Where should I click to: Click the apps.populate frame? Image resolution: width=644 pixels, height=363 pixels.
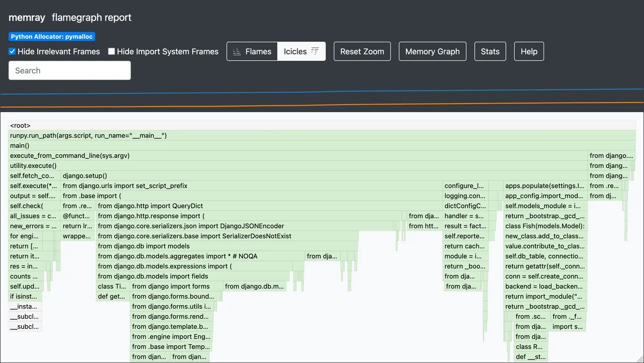(x=545, y=186)
